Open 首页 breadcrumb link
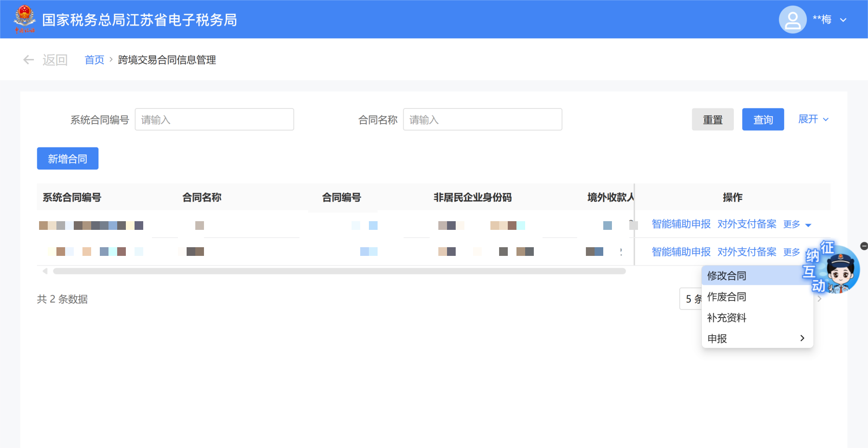The width and height of the screenshot is (868, 448). [x=94, y=60]
